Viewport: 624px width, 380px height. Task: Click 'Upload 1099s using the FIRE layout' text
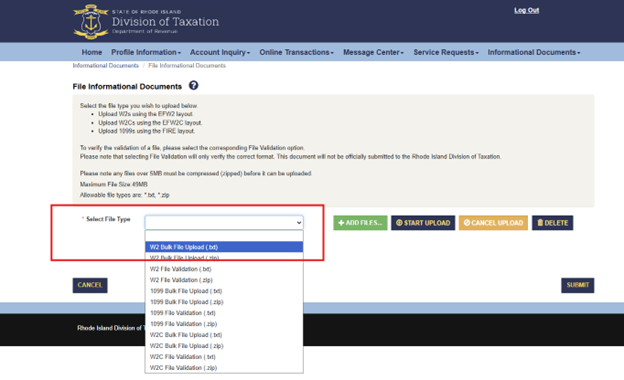pyautogui.click(x=147, y=131)
